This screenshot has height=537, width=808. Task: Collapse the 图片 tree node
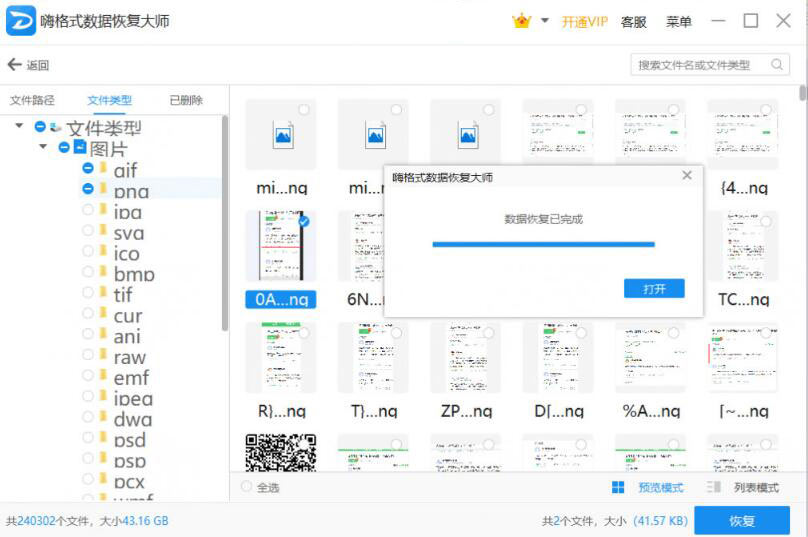(x=43, y=147)
